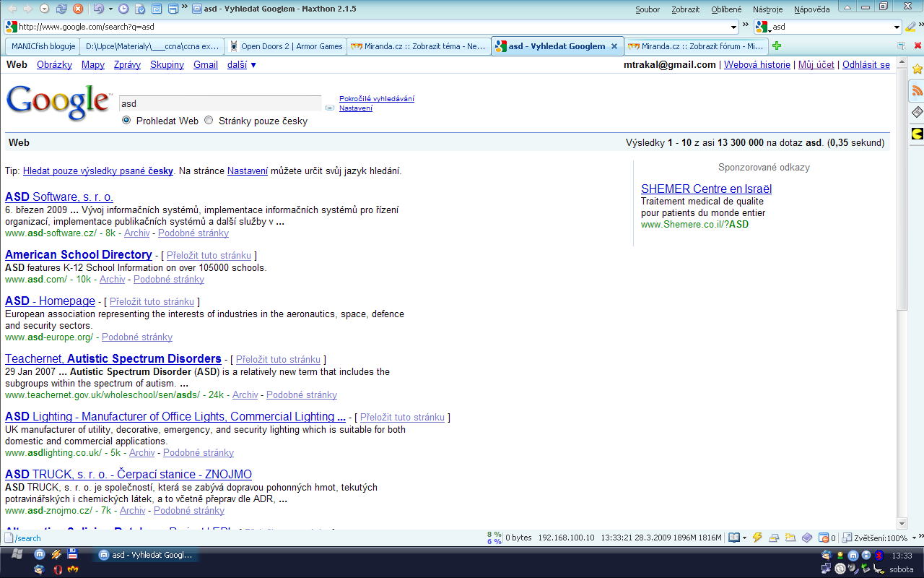The image size is (924, 578).
Task: Expand the book icon dropdown in status bar
Action: click(x=745, y=538)
